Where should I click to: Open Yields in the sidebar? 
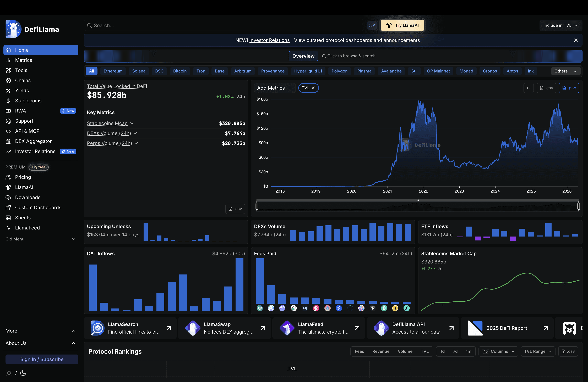pyautogui.click(x=41, y=91)
